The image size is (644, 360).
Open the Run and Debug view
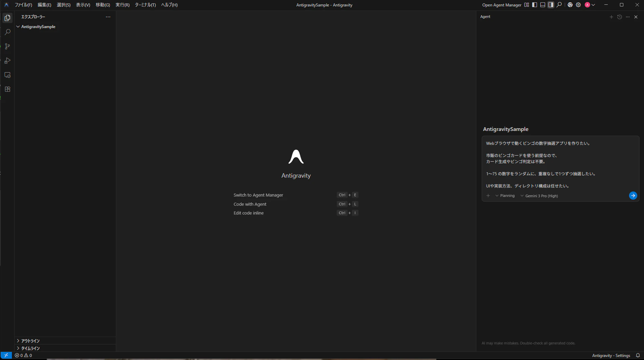pos(7,61)
